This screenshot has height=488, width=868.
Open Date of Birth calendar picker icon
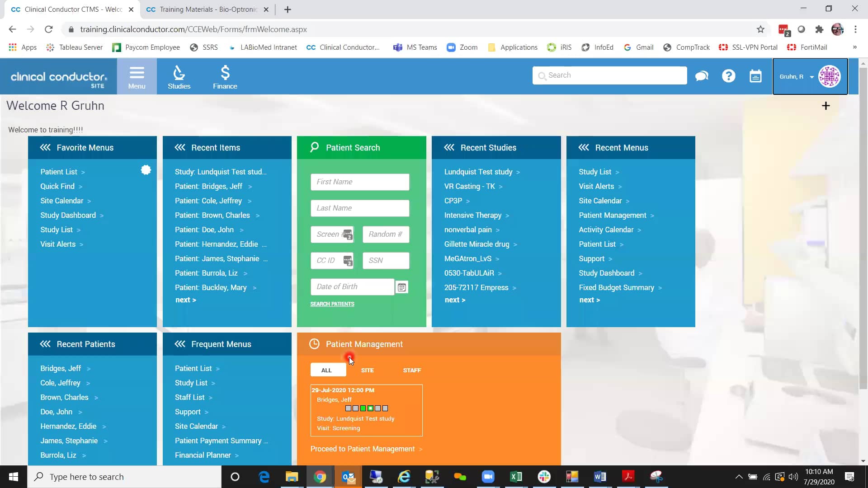402,287
